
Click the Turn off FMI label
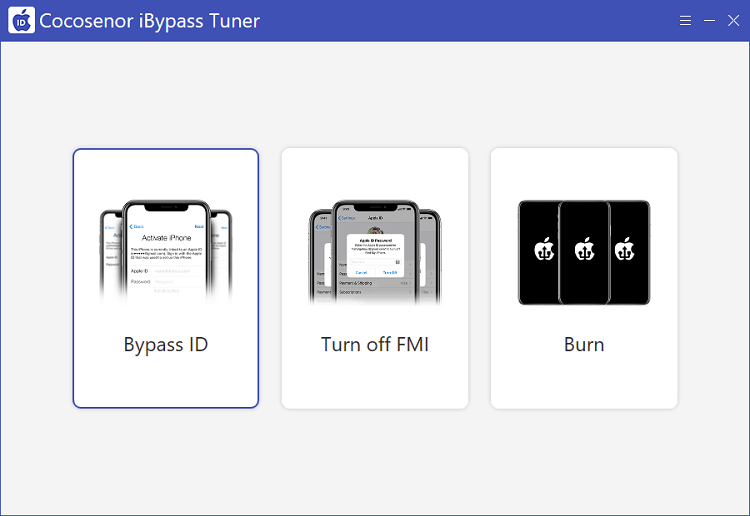[375, 344]
